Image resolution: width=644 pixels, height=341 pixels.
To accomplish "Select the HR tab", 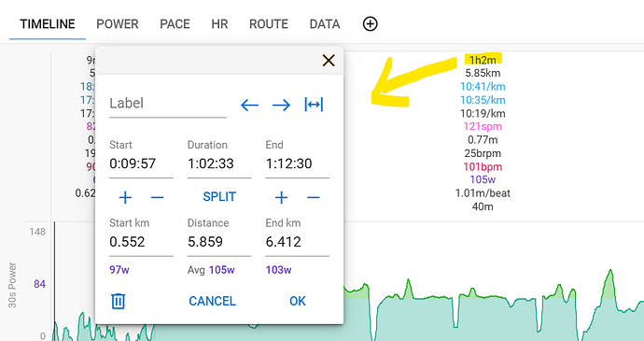I will click(x=219, y=24).
